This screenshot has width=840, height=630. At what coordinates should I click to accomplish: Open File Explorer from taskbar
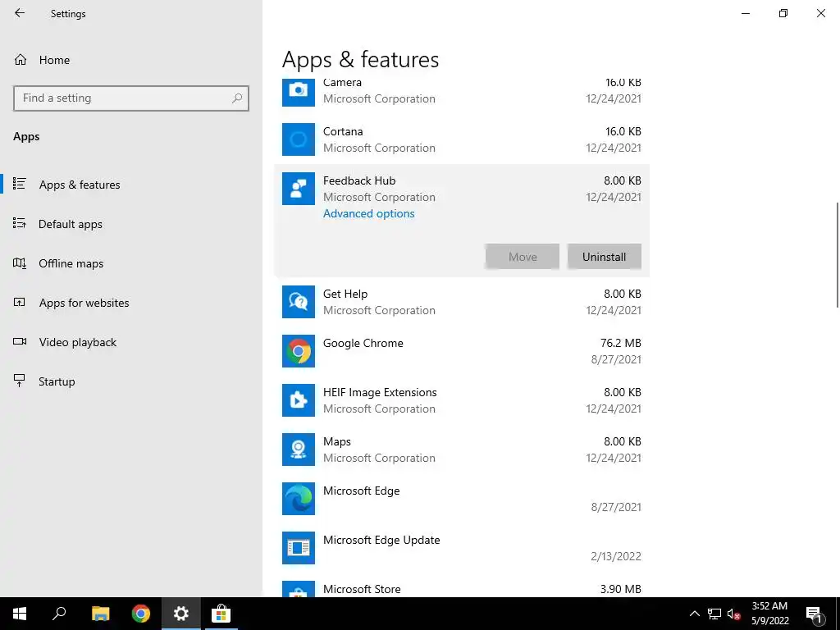click(x=100, y=614)
